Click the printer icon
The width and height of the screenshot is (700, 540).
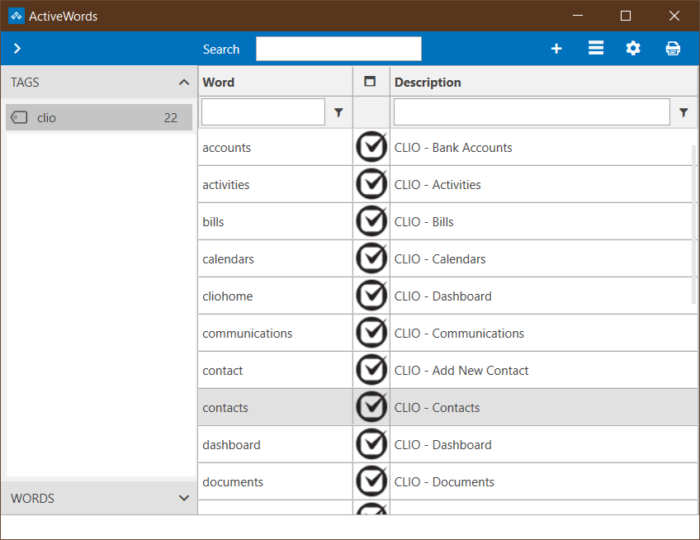tap(673, 48)
